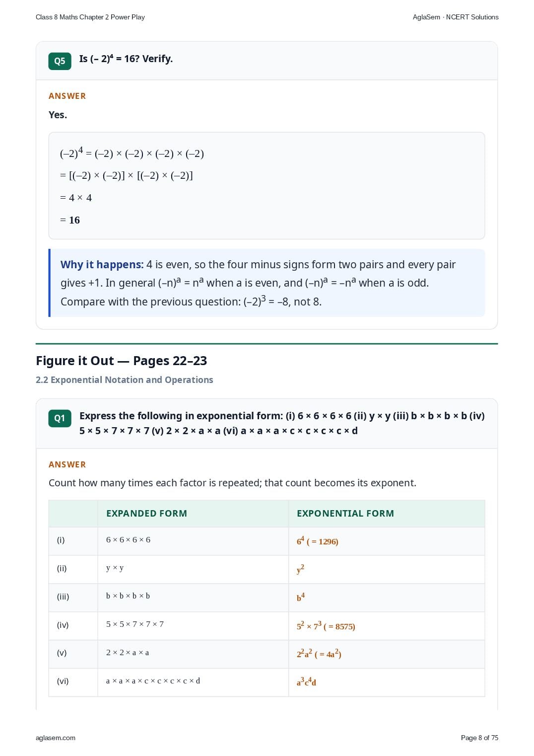Screen dimensions: 534x756
Task: Click the aglasem.com footer link
Action: tap(56, 738)
